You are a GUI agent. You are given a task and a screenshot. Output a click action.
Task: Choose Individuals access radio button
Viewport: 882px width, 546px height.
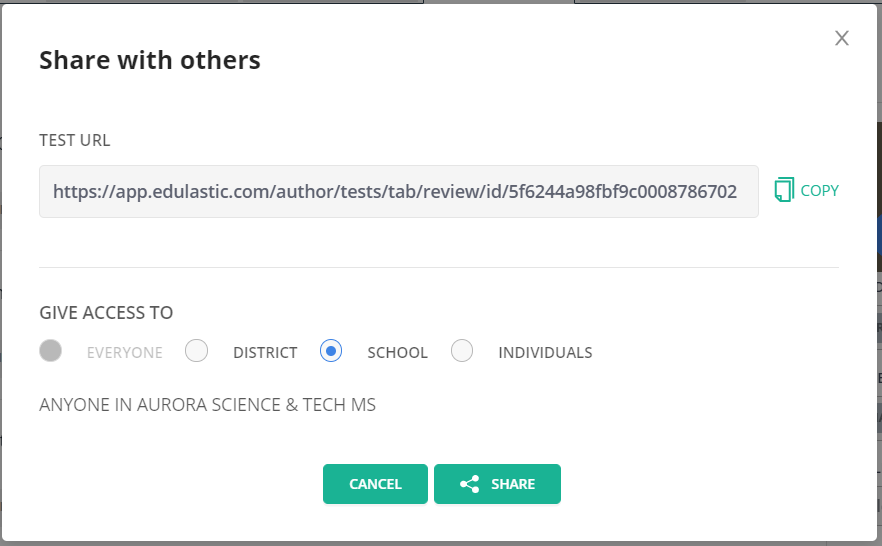[x=462, y=351]
